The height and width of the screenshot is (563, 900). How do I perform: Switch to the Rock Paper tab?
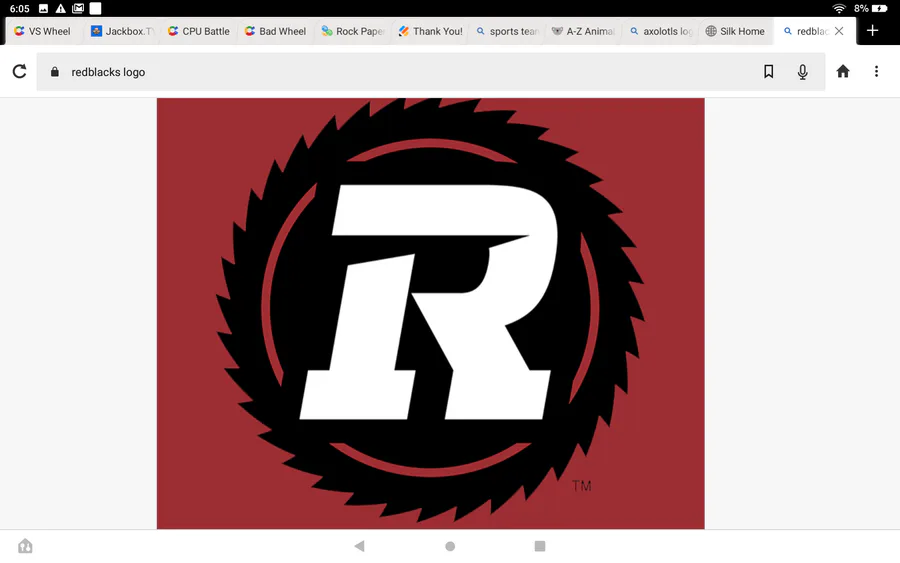point(352,31)
